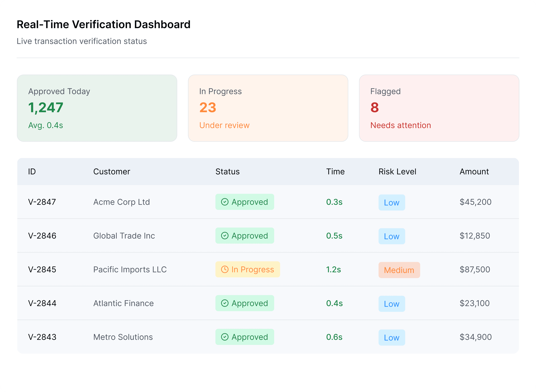Viewport: 536px width, 392px height.
Task: Select the Status column header
Action: click(x=228, y=171)
